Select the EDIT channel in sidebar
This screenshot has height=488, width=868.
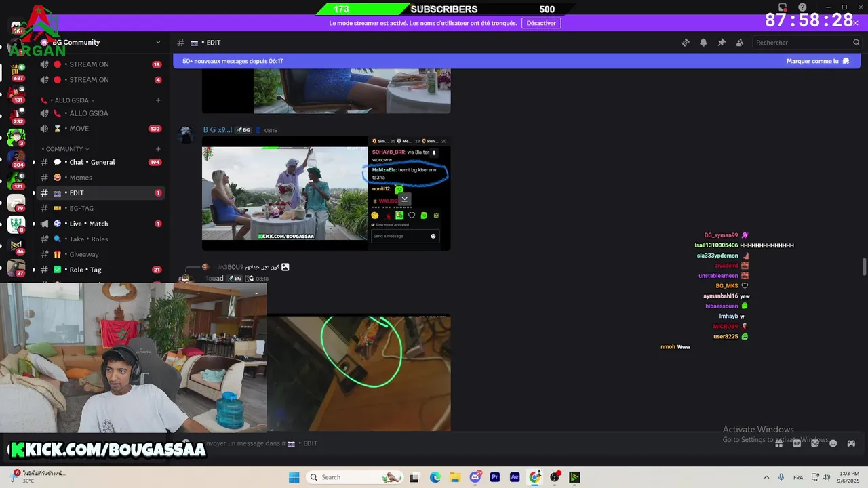(x=100, y=193)
